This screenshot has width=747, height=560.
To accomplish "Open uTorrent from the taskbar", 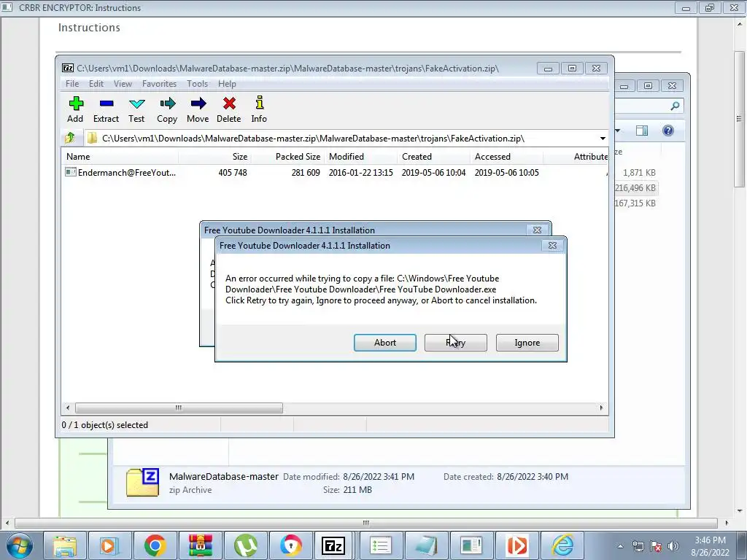I will 246,545.
